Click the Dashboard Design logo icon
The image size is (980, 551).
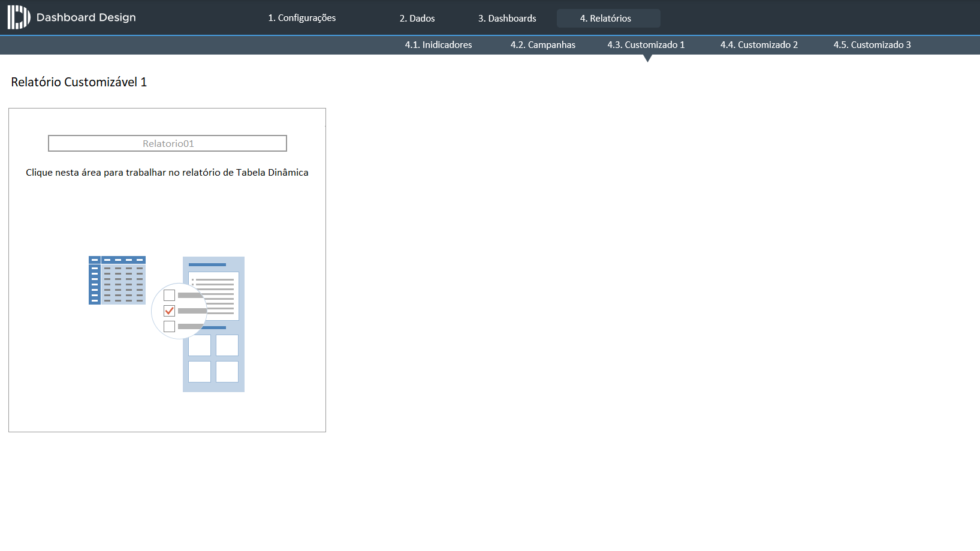(19, 17)
